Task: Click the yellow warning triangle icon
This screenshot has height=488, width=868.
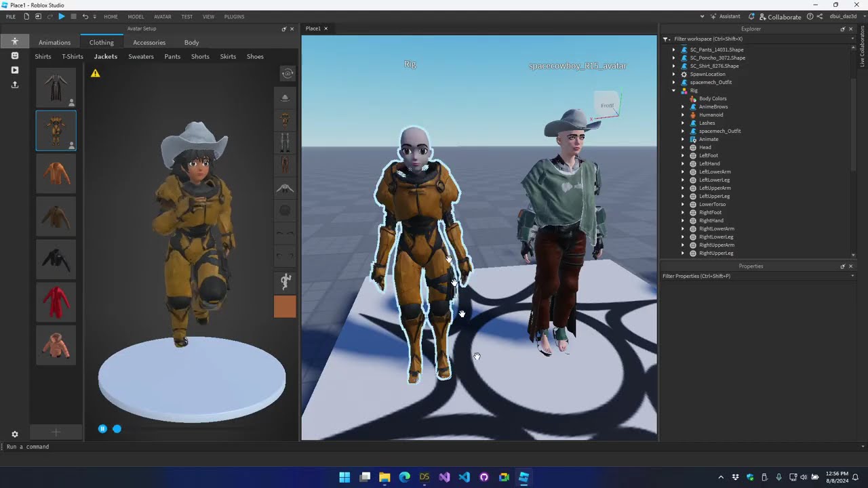Action: click(x=96, y=73)
